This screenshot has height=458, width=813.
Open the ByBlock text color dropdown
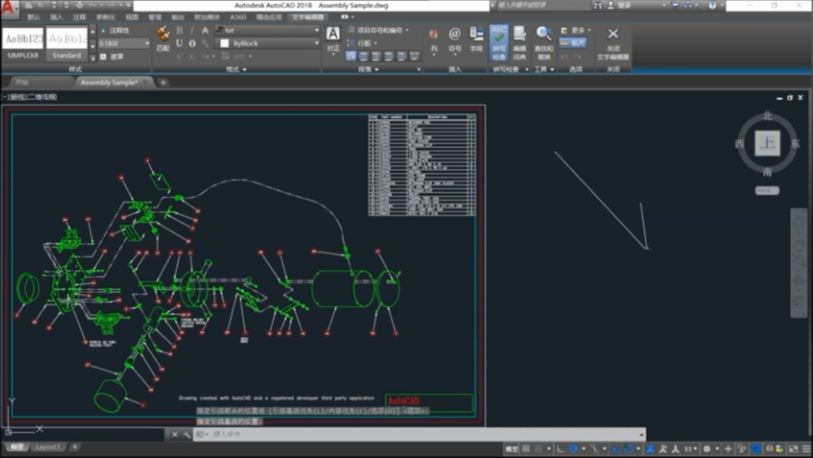coord(268,44)
